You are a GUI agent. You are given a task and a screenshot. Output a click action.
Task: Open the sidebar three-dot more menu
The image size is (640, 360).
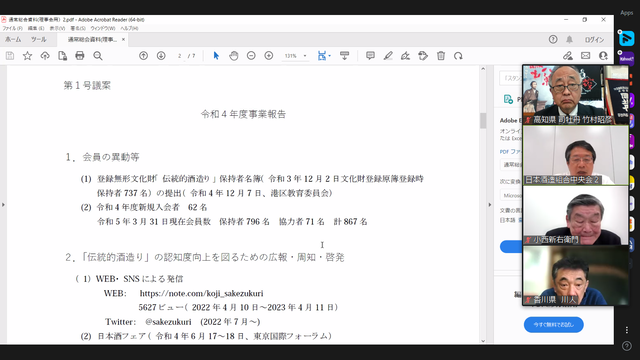pos(627,329)
